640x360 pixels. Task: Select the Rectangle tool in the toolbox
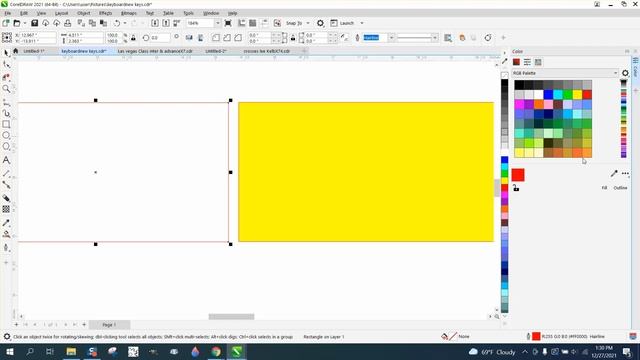[x=6, y=124]
